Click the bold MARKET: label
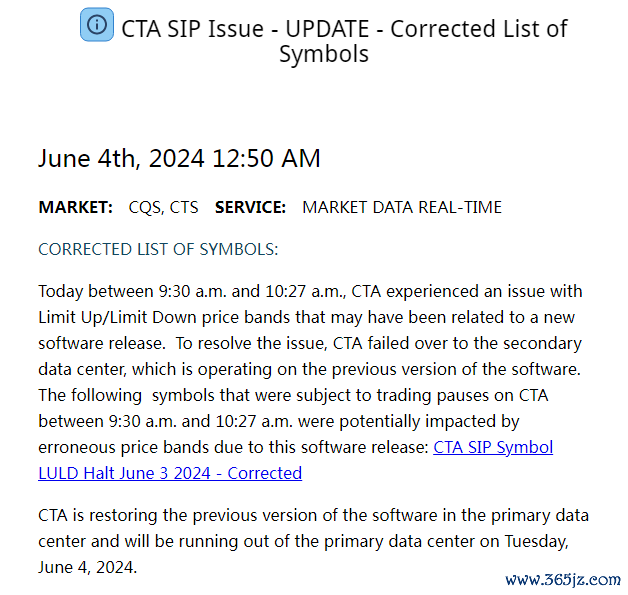The height and width of the screenshot is (595, 628). click(x=76, y=207)
